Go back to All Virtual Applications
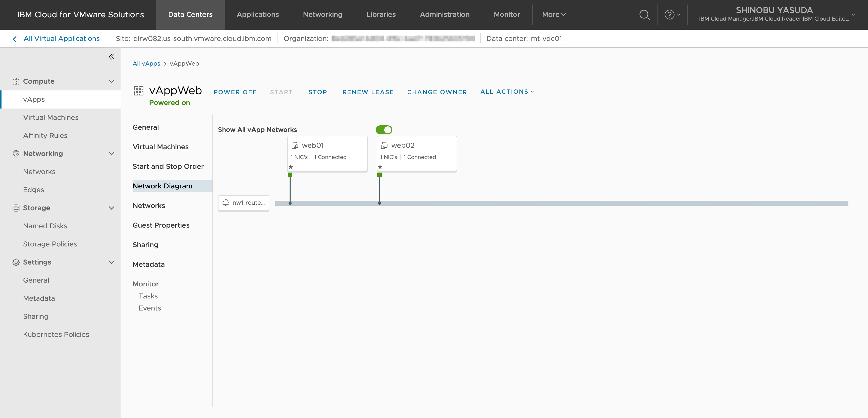The width and height of the screenshot is (868, 418). [x=61, y=38]
